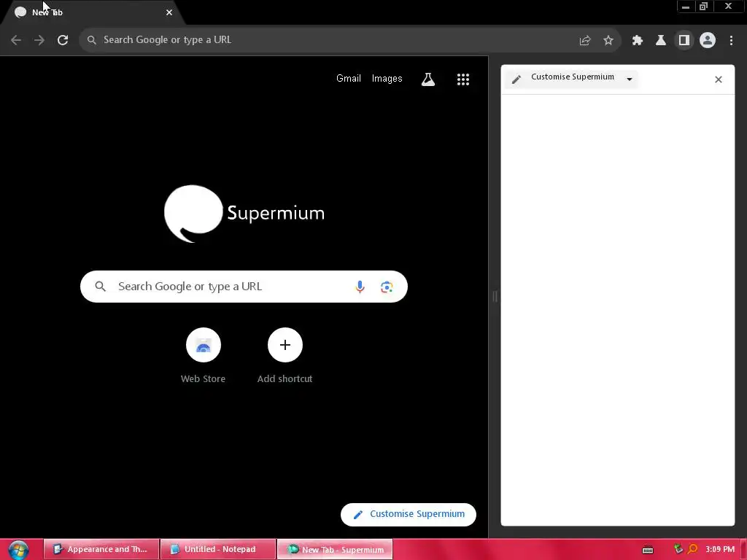This screenshot has height=560, width=747.
Task: Close the side panel
Action: coord(719,79)
